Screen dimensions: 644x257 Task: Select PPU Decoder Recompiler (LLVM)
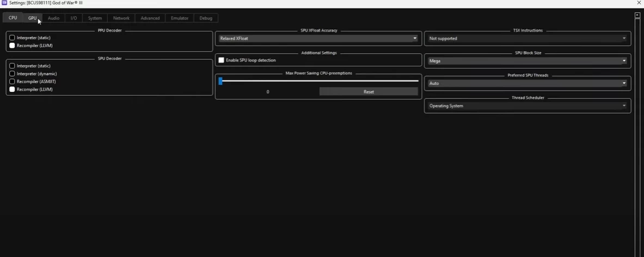[x=12, y=46]
